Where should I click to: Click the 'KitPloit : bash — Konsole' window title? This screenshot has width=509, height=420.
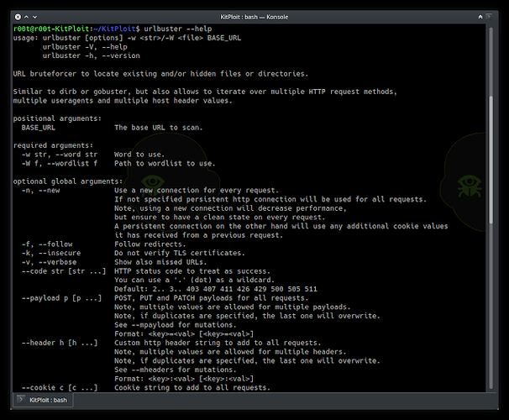[254, 17]
